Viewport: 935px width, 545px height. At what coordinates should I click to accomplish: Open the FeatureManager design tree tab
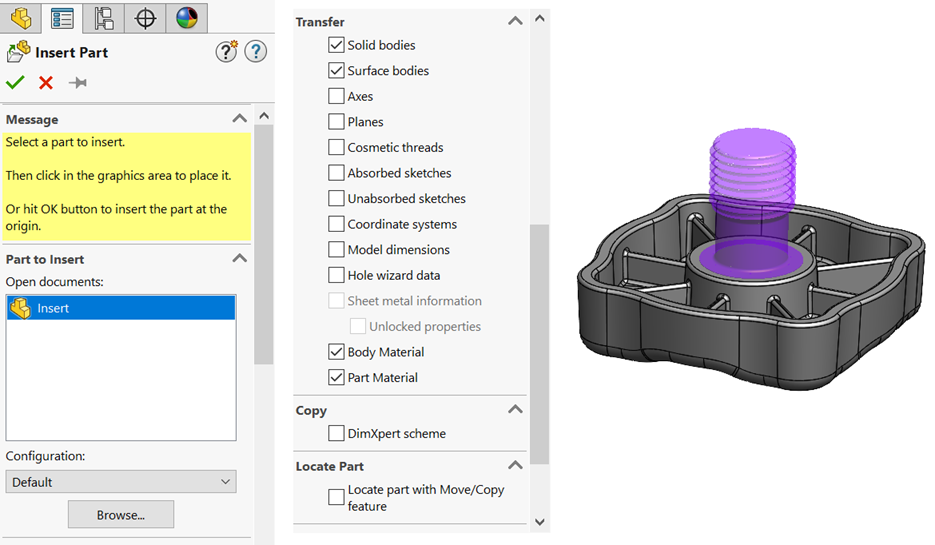pyautogui.click(x=21, y=18)
